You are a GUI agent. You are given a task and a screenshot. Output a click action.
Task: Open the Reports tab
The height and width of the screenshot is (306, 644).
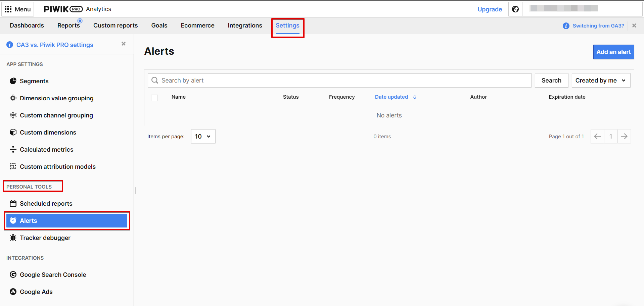click(68, 25)
